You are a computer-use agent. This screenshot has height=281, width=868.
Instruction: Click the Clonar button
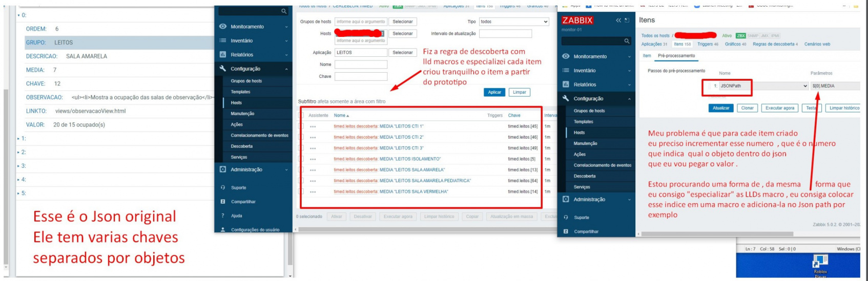[748, 108]
